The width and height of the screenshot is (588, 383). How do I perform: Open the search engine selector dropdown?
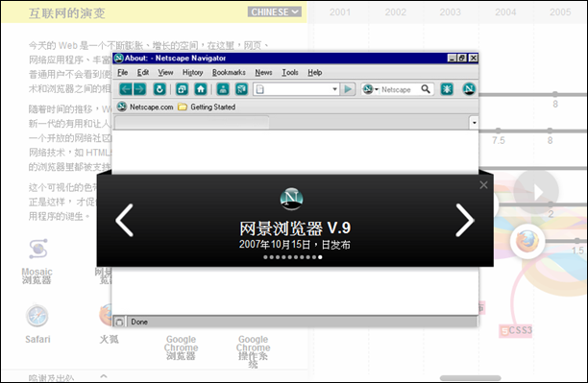(x=371, y=89)
